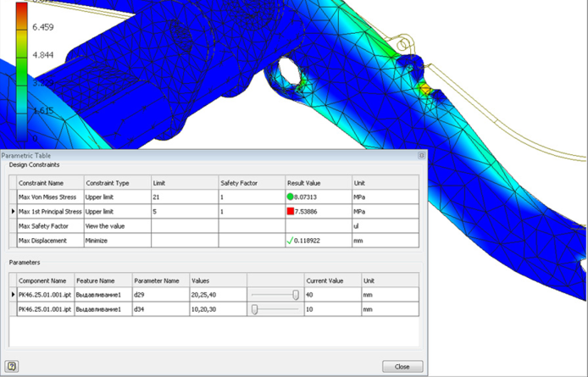Open 'View the value' constraint type cell
Viewport: 588px width, 377px height.
coord(118,226)
